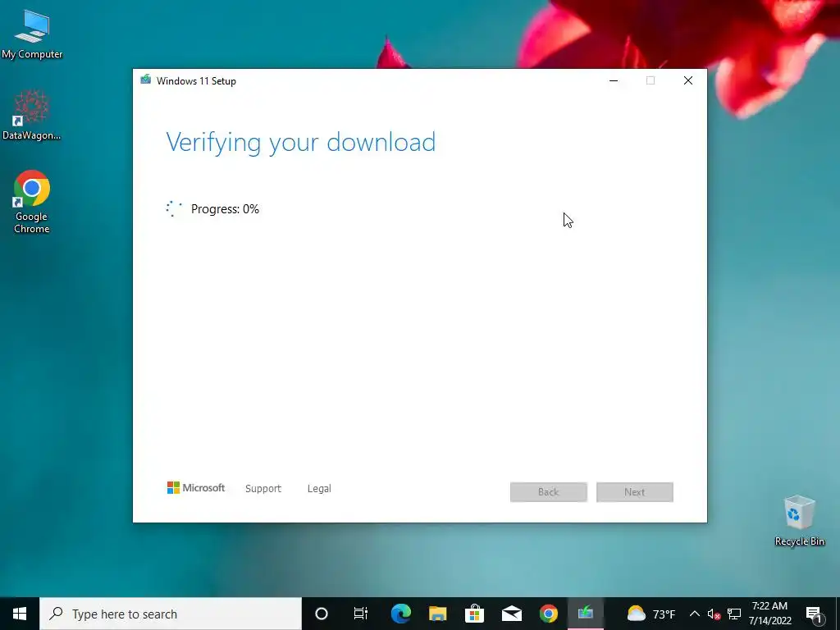Select the DataWagon desktop shortcut
This screenshot has height=630, width=840.
click(x=31, y=115)
